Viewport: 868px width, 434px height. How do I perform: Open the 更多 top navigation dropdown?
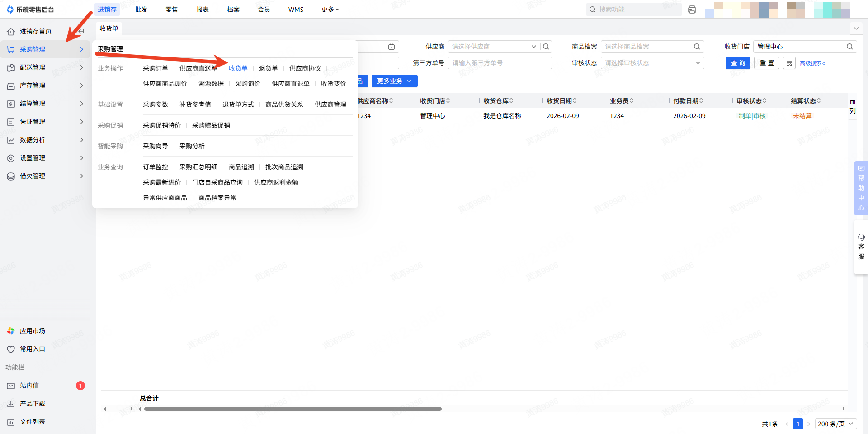click(x=330, y=10)
